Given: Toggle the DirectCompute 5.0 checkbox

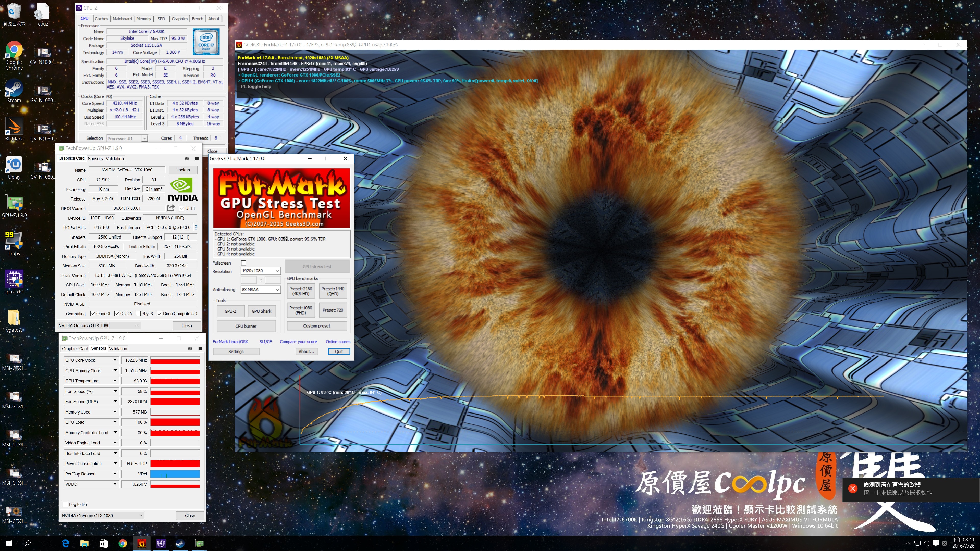Looking at the screenshot, I should pos(160,314).
